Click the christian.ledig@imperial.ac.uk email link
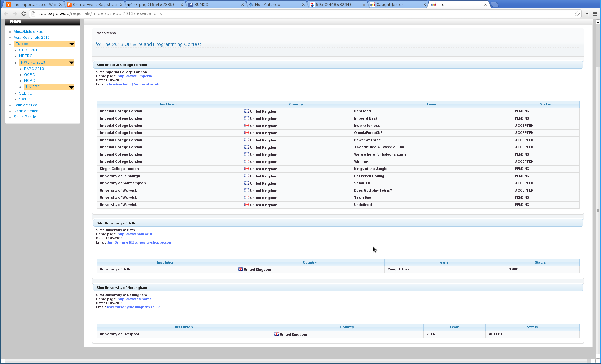The image size is (601, 364). (x=133, y=84)
